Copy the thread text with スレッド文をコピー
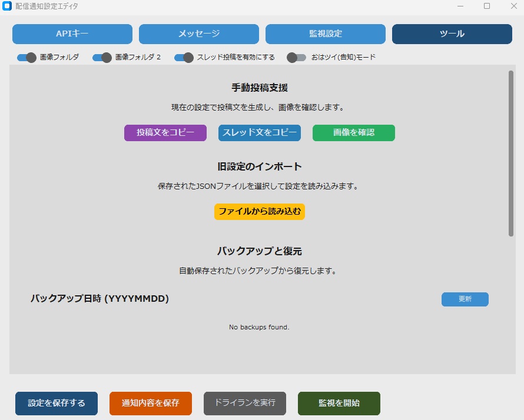 [x=259, y=132]
